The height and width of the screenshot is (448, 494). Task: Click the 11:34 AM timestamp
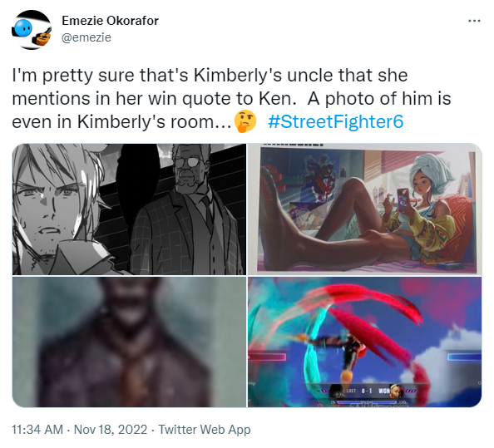(x=37, y=430)
